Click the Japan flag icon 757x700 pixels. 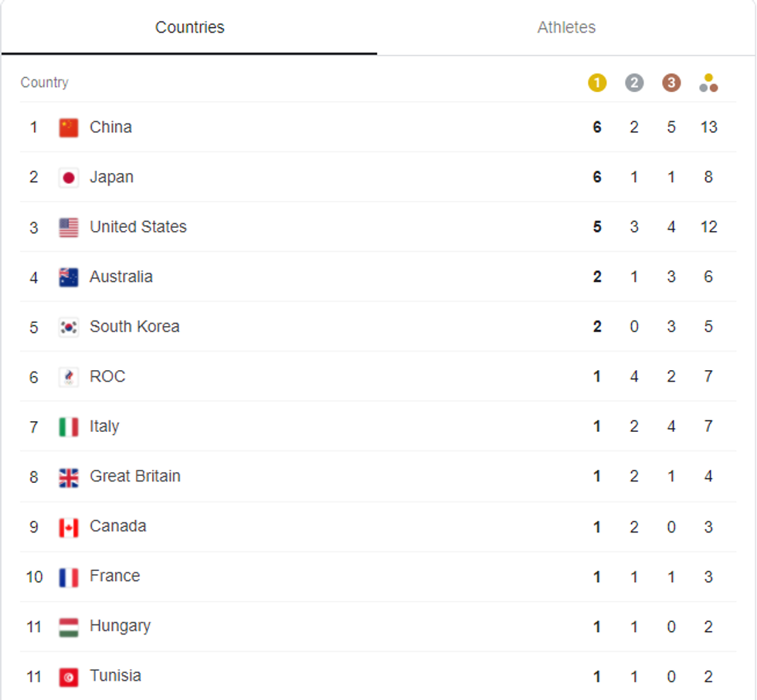tap(69, 178)
